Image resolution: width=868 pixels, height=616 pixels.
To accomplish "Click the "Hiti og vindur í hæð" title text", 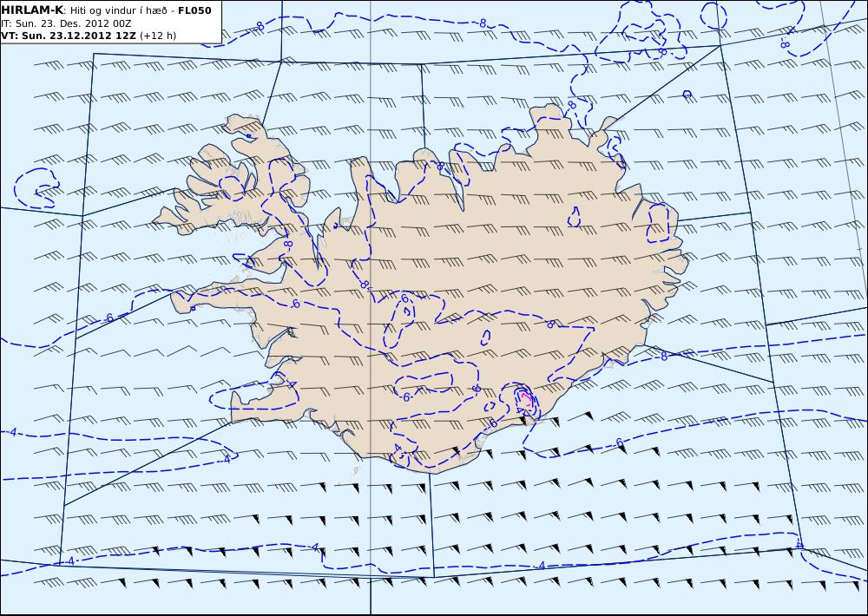I will click(x=117, y=11).
